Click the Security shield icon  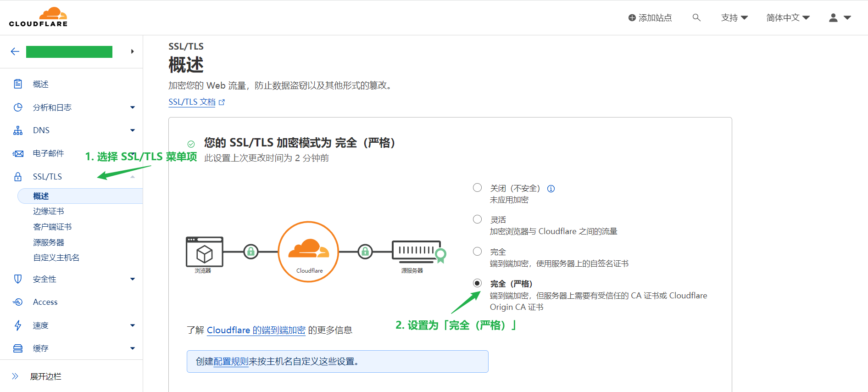pyautogui.click(x=18, y=279)
